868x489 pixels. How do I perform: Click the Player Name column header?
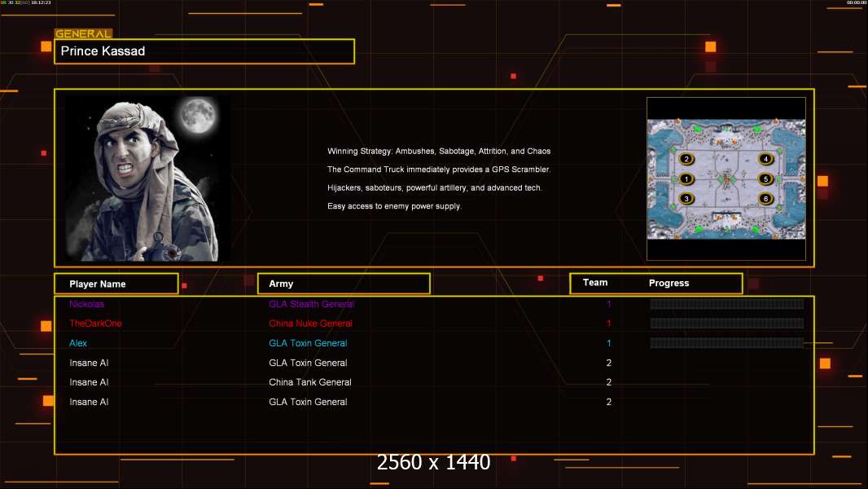[x=116, y=284]
